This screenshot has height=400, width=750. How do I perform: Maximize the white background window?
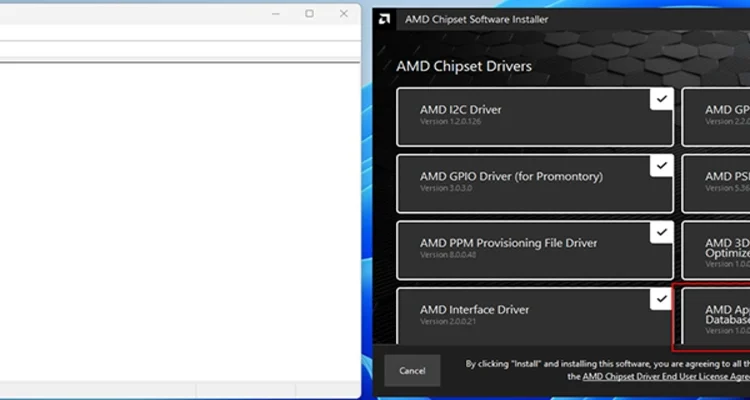coord(309,14)
